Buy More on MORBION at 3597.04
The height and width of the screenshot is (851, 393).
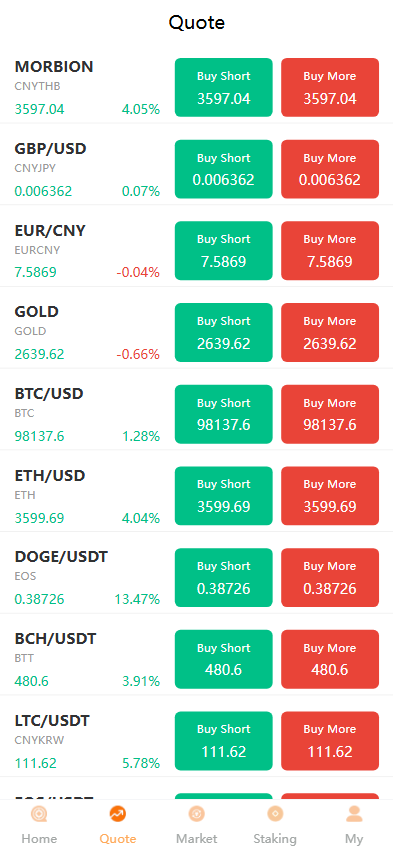click(330, 87)
